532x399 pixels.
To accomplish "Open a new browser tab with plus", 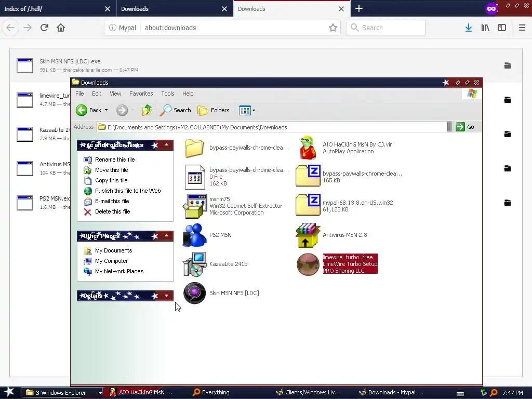I will coord(359,9).
